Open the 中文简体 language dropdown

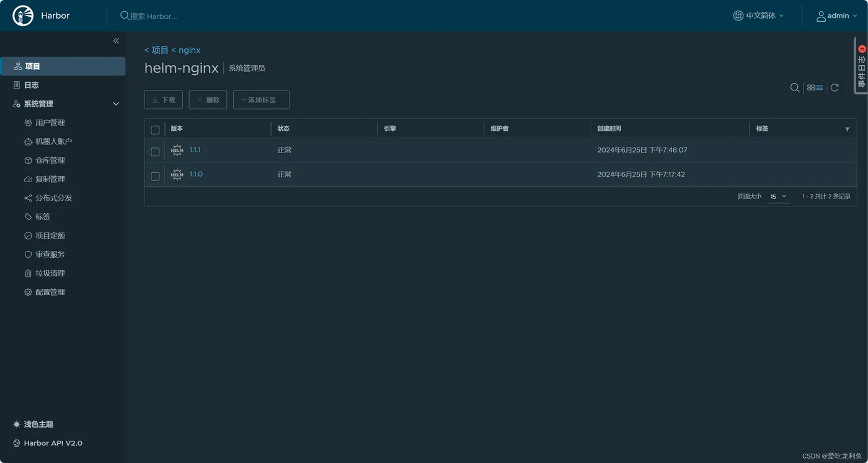point(759,15)
